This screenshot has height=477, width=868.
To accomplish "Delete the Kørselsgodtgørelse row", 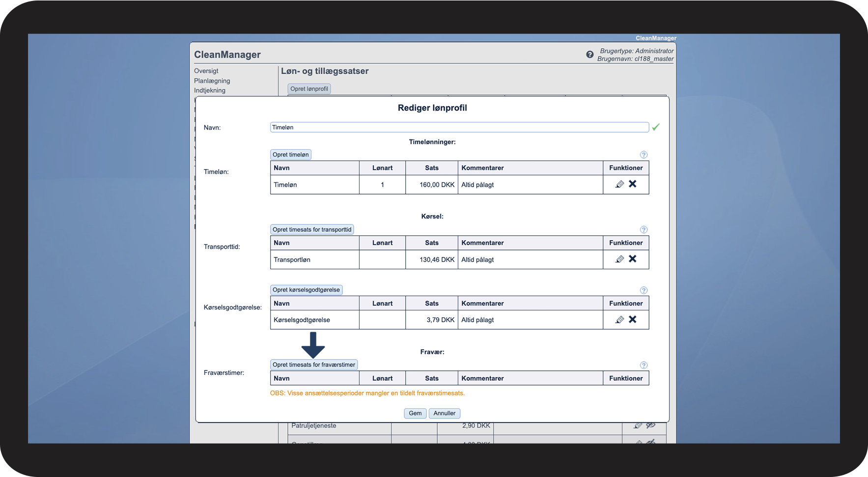I will click(x=633, y=319).
